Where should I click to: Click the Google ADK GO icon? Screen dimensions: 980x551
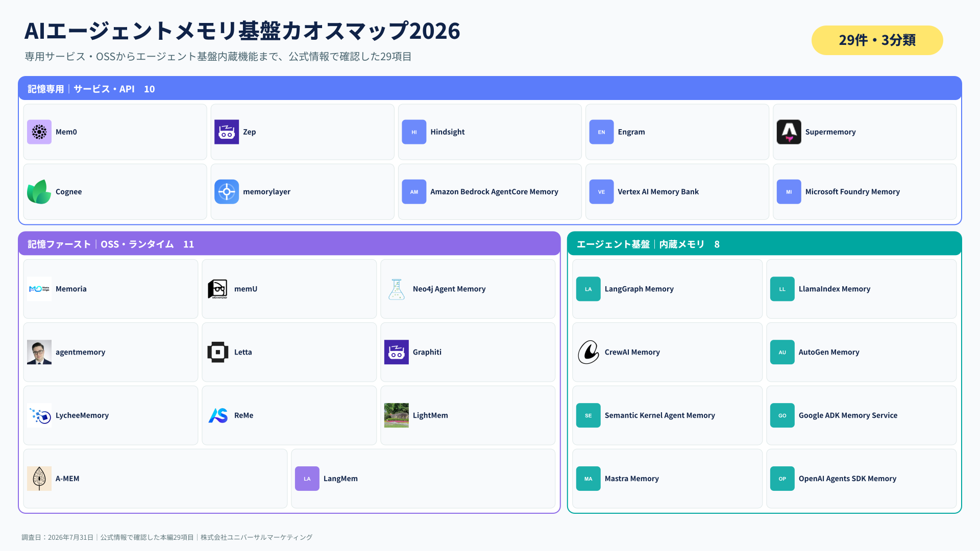pos(782,415)
